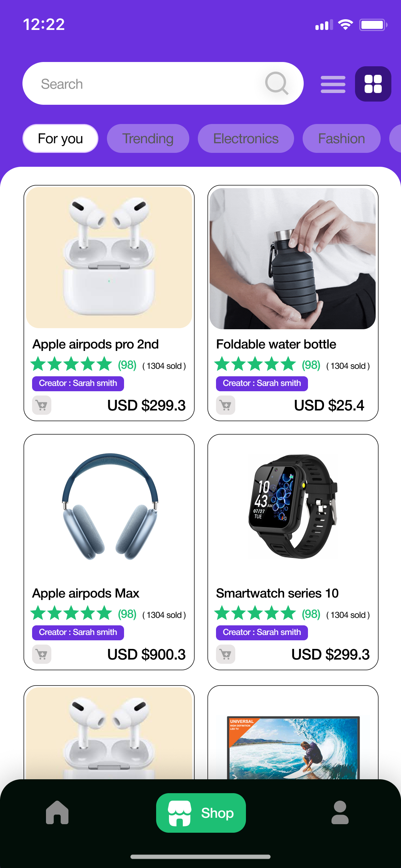
Task: Switch to list view layout icon
Action: 333,84
